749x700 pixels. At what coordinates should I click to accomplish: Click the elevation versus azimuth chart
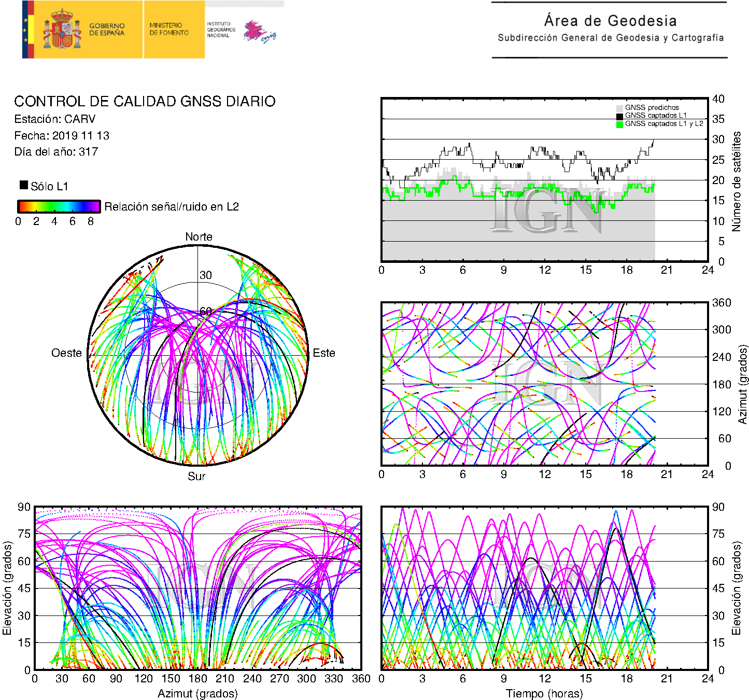pyautogui.click(x=198, y=588)
